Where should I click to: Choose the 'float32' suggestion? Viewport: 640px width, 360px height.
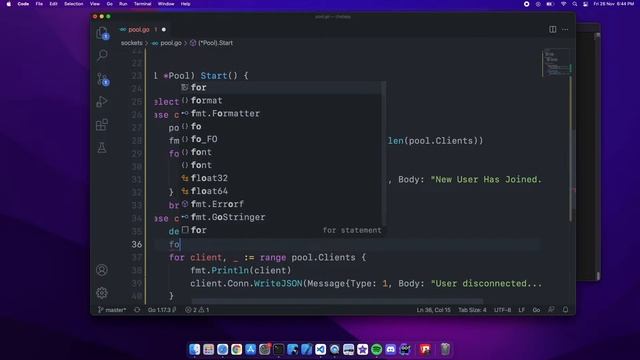point(282,178)
